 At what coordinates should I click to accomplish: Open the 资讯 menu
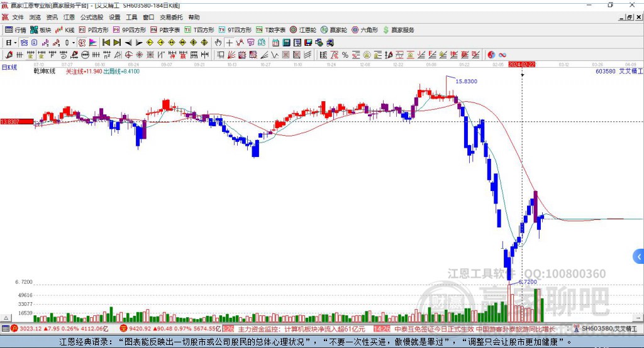(52, 17)
